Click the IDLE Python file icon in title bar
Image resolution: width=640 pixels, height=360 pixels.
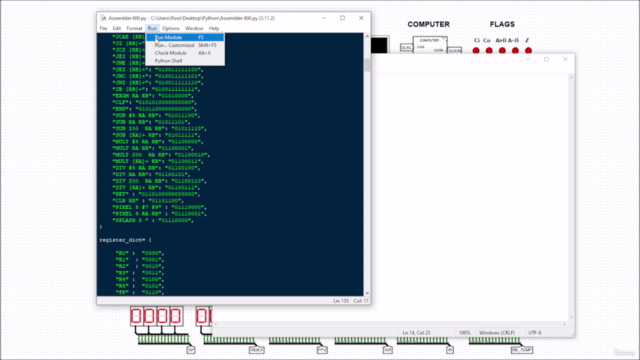pos(103,18)
